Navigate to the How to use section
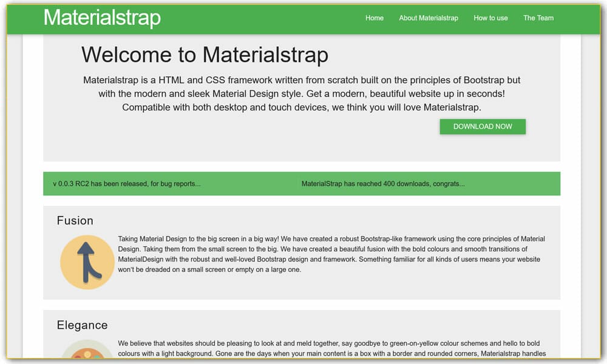Image resolution: width=607 pixels, height=364 pixels. click(x=490, y=18)
